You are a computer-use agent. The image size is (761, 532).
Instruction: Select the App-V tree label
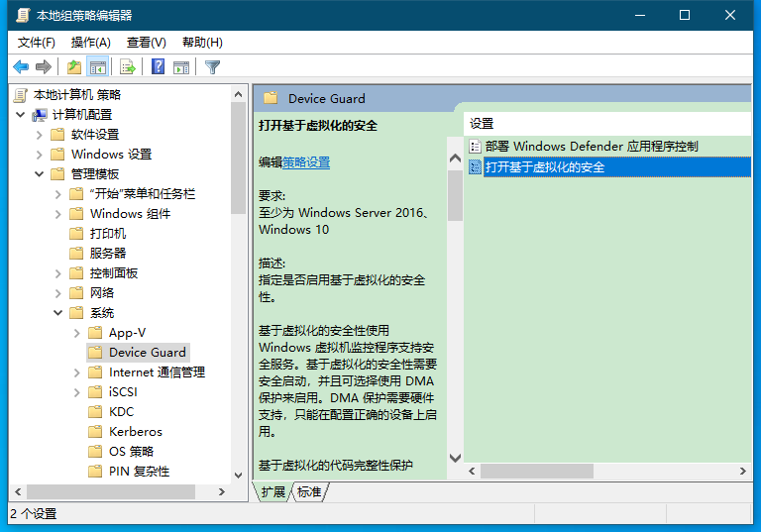point(127,333)
